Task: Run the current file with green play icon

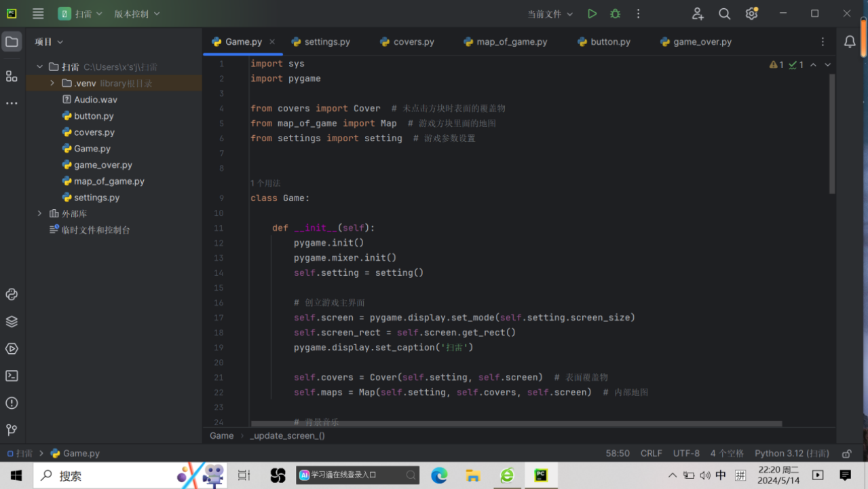Action: (x=592, y=14)
